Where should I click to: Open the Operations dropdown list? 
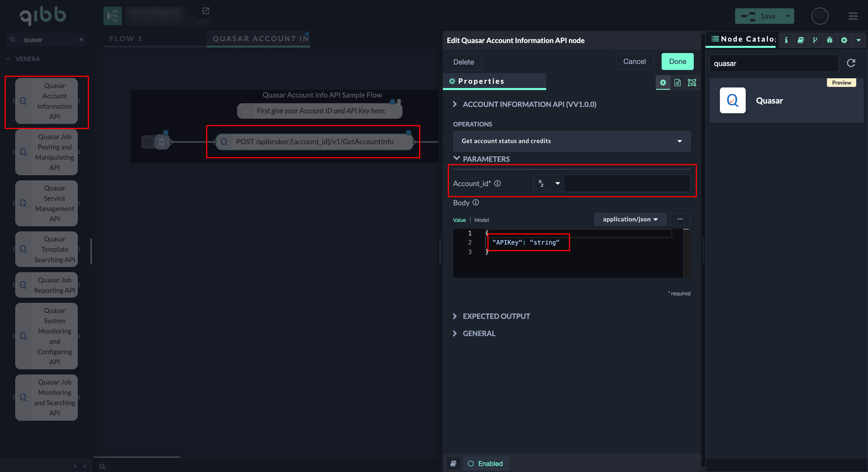[x=571, y=141]
